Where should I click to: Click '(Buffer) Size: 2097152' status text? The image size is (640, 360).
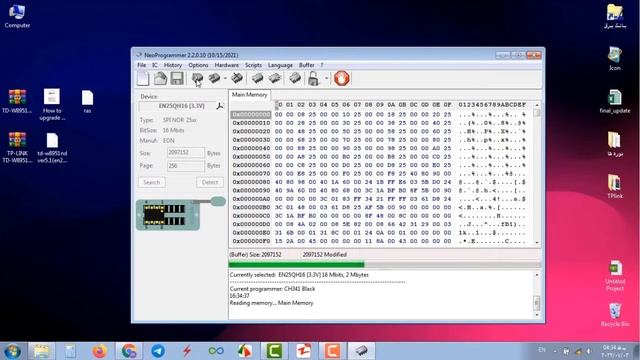tap(255, 255)
